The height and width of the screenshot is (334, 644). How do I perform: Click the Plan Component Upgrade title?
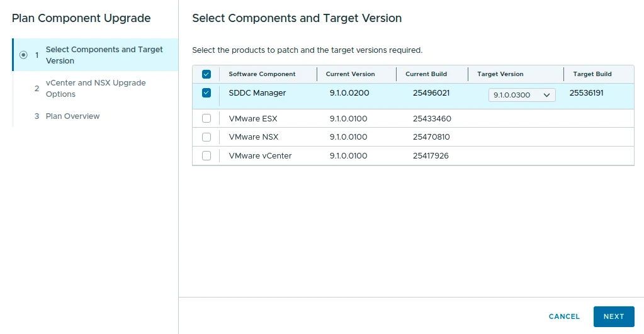pyautogui.click(x=81, y=18)
